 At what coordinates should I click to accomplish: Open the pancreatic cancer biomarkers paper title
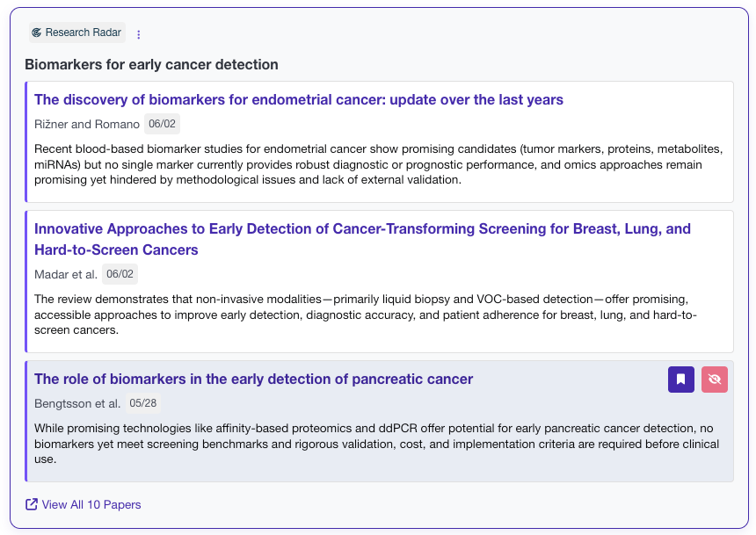(x=253, y=380)
